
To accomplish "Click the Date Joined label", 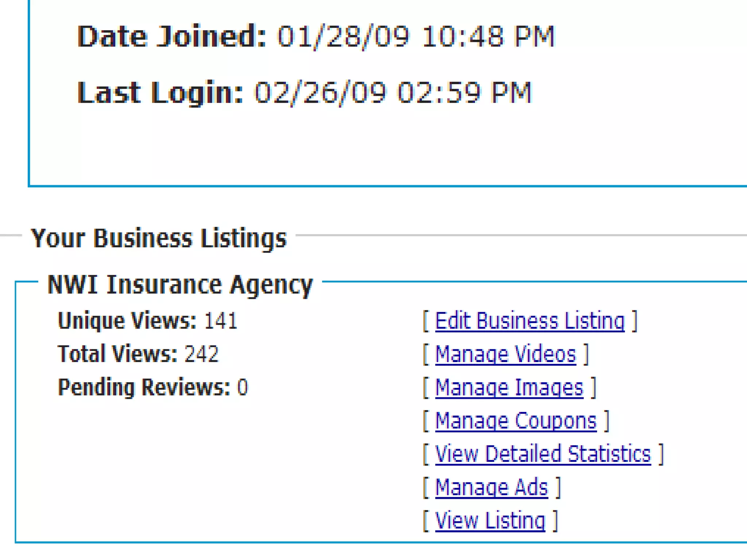I will pos(171,36).
